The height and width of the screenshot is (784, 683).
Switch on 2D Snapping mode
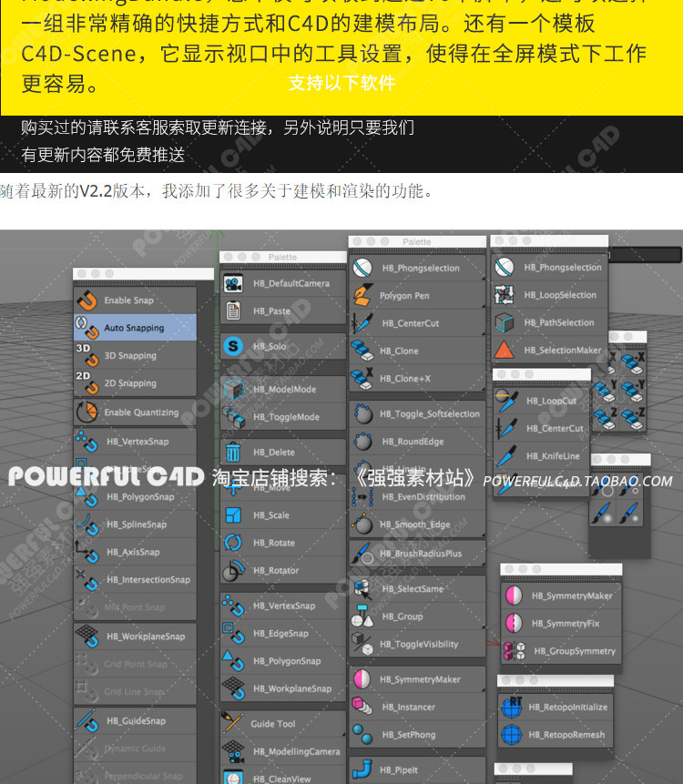pos(135,383)
